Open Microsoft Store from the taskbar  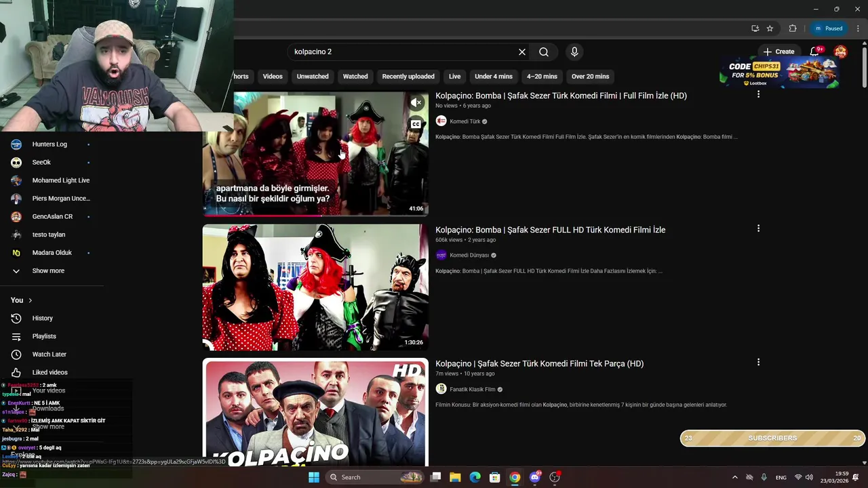(x=495, y=477)
